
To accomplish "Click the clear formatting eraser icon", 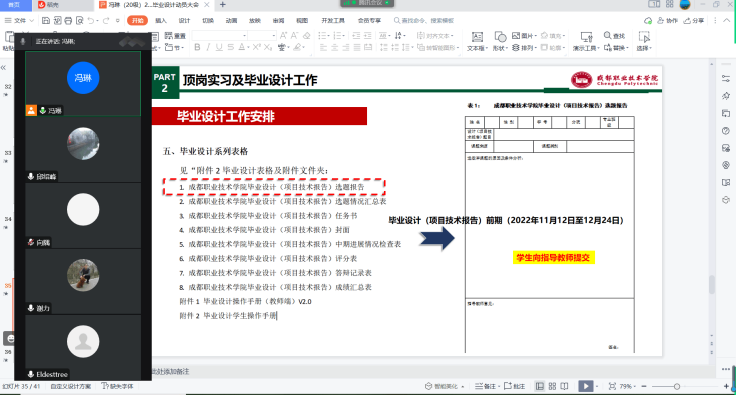I will pyautogui.click(x=307, y=36).
